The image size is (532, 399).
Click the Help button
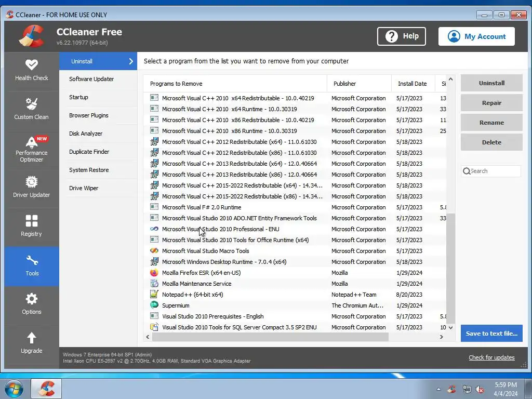pyautogui.click(x=402, y=36)
